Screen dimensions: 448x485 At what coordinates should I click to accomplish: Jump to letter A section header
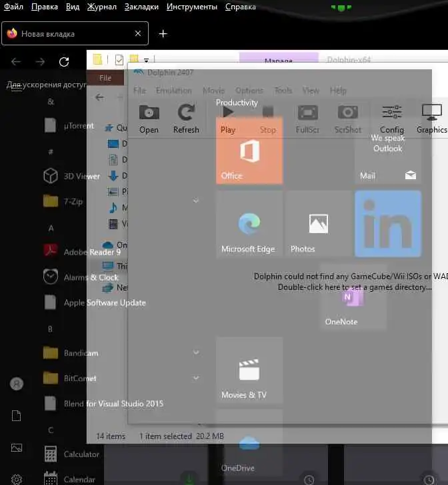[51, 229]
